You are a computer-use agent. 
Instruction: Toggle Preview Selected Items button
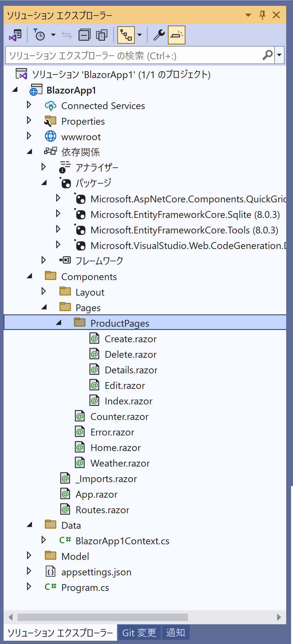pos(177,35)
